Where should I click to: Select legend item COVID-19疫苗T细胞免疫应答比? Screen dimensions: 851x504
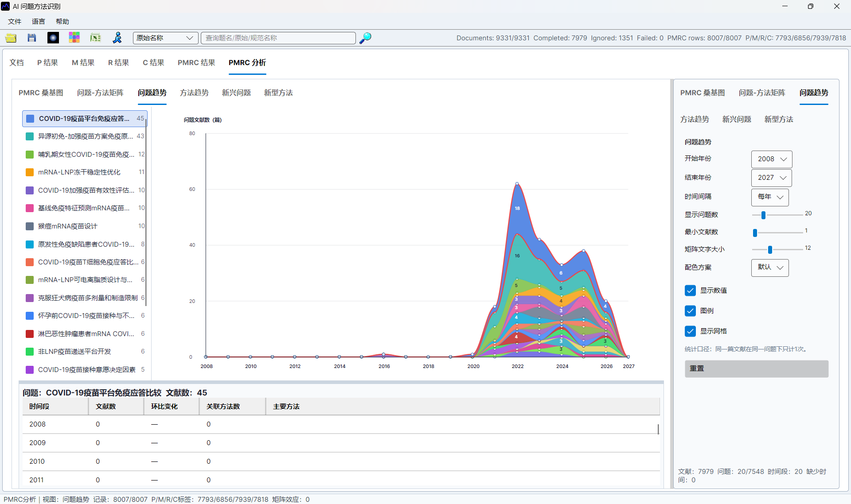pos(85,262)
